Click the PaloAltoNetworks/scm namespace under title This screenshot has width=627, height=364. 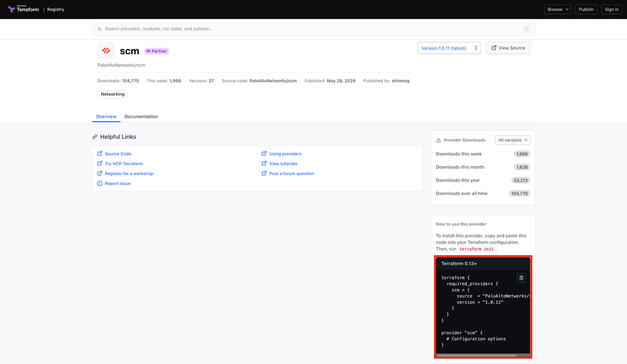click(121, 65)
